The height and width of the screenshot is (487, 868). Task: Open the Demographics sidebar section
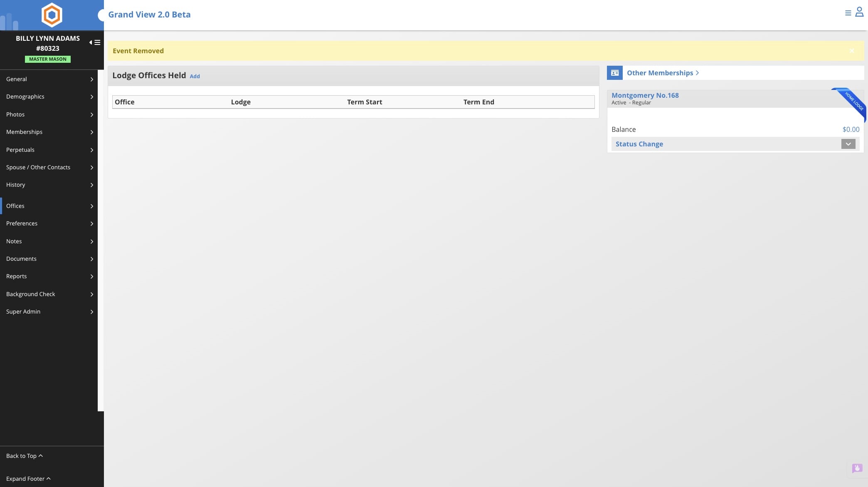coord(49,96)
